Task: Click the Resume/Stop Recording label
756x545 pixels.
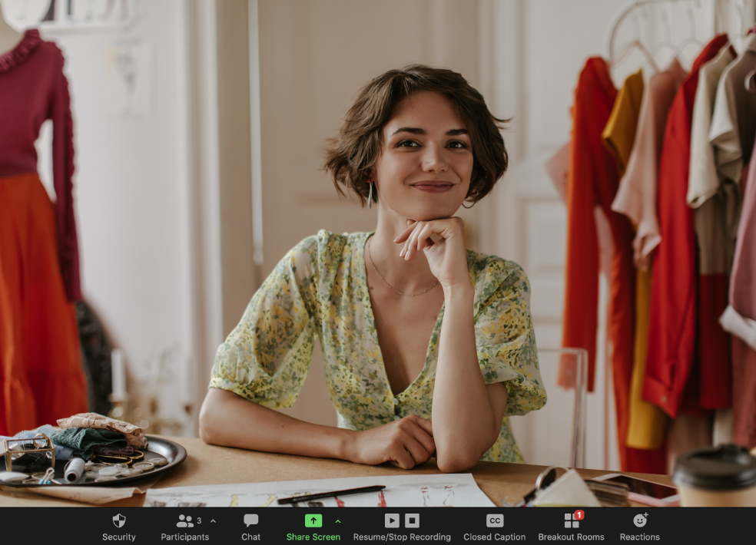Action: click(x=402, y=537)
